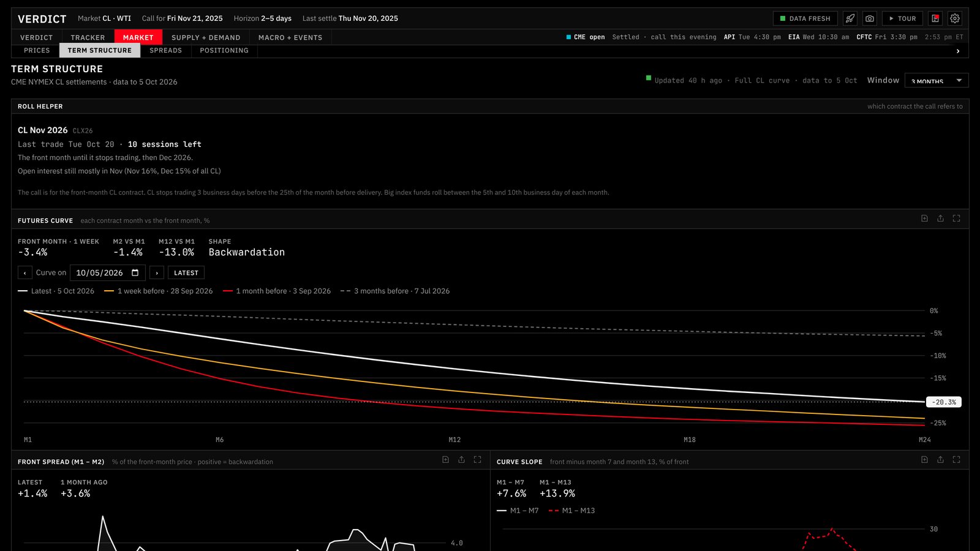Open the Window period dropdown
980x551 pixels.
pyautogui.click(x=937, y=80)
